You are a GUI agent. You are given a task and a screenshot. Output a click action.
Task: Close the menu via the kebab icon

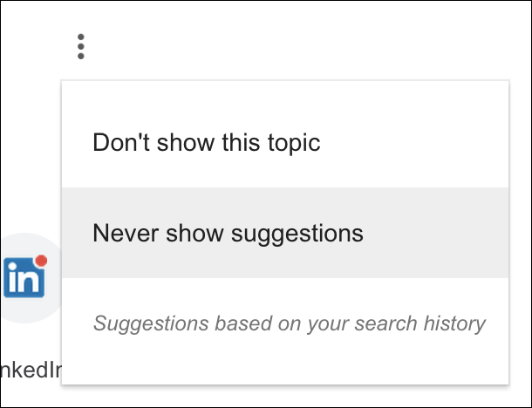pyautogui.click(x=81, y=46)
